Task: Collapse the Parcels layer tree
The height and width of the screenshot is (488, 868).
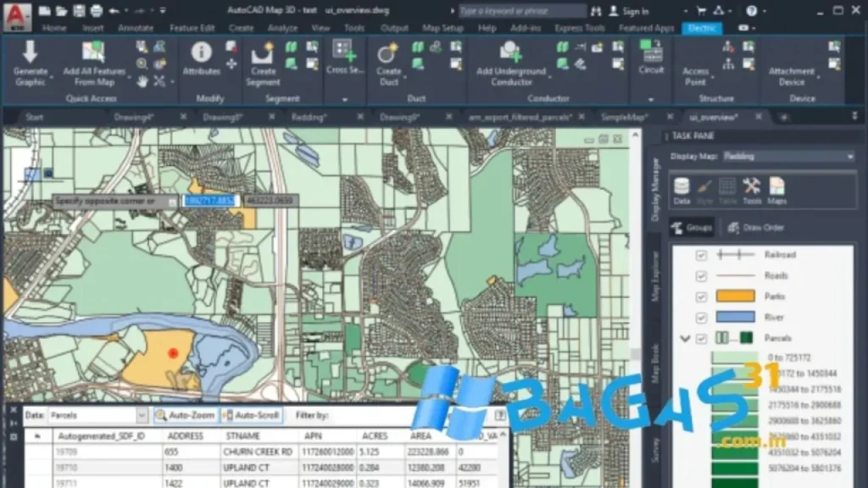Action: coord(685,339)
